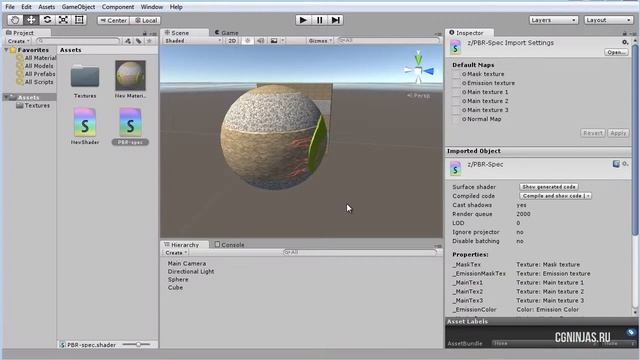
Task: Click the Revert button
Action: 593,133
